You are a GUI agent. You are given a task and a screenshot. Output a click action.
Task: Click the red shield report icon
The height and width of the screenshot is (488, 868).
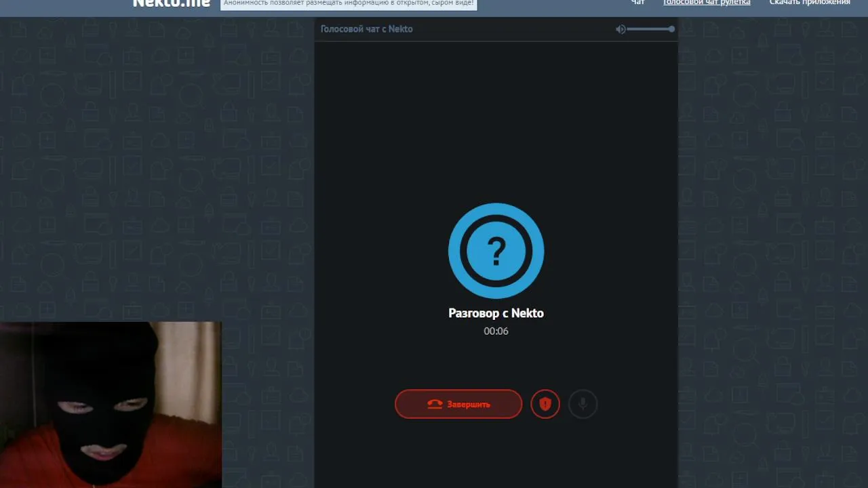pos(545,404)
